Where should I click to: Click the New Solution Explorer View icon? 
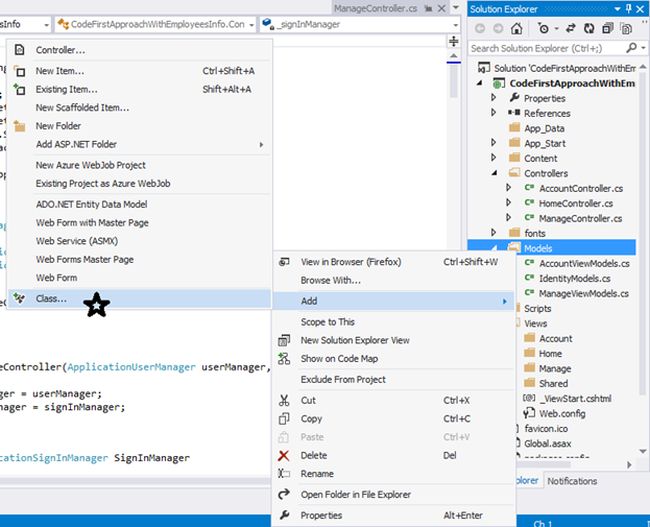(284, 340)
